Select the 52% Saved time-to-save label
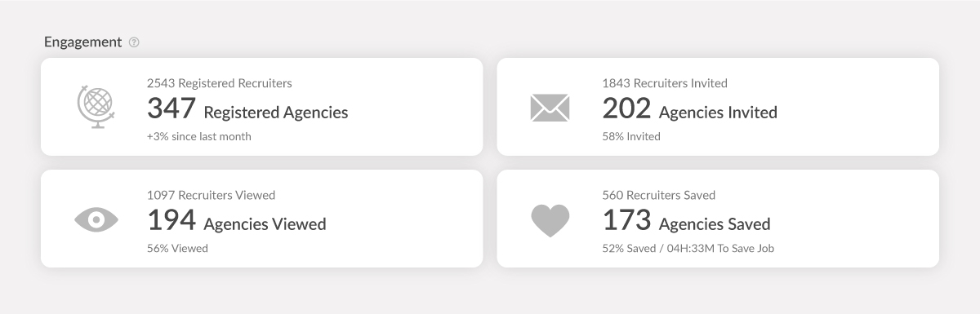 [x=688, y=248]
